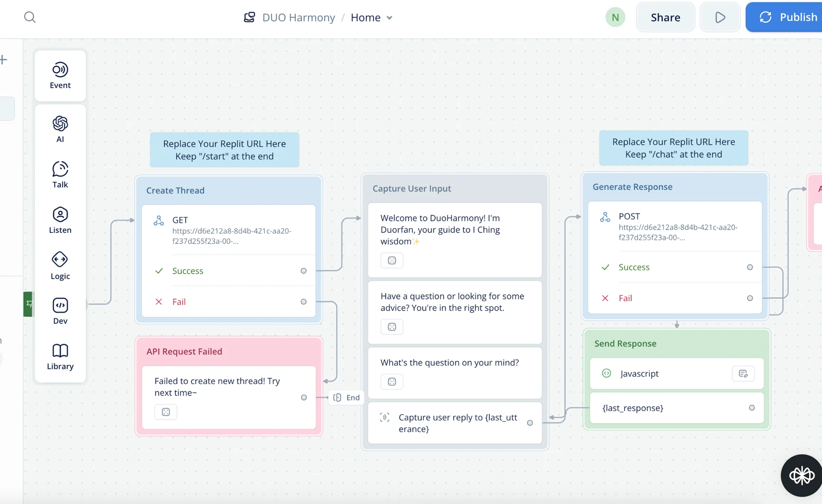Select the Generate Response block title
The height and width of the screenshot is (504, 822).
pos(632,187)
